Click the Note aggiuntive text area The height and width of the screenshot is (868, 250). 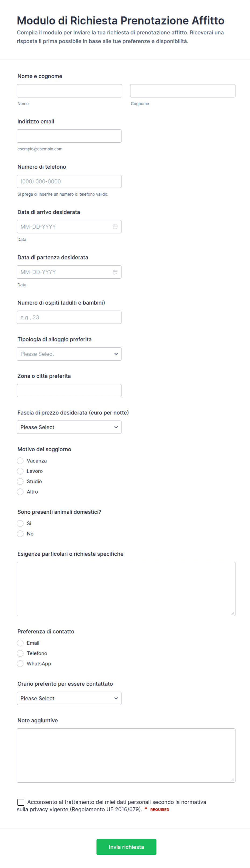[x=126, y=755]
